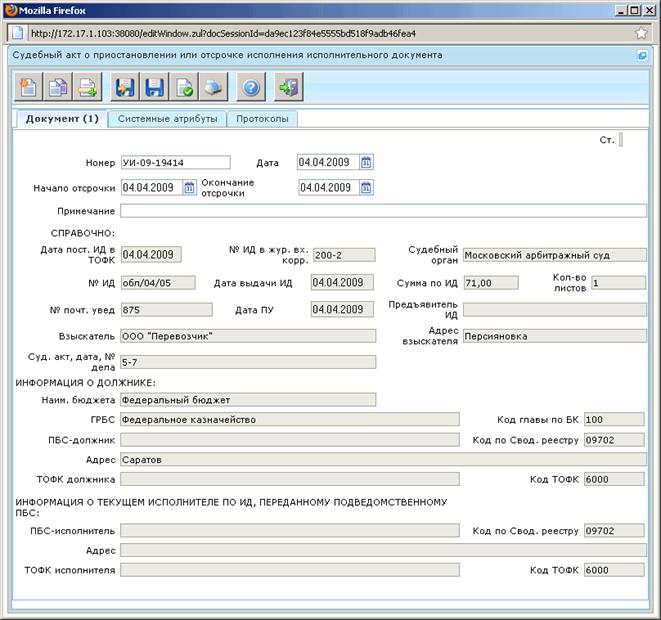
Task: Open calendar for Окончание отсрочки
Action: [x=366, y=188]
